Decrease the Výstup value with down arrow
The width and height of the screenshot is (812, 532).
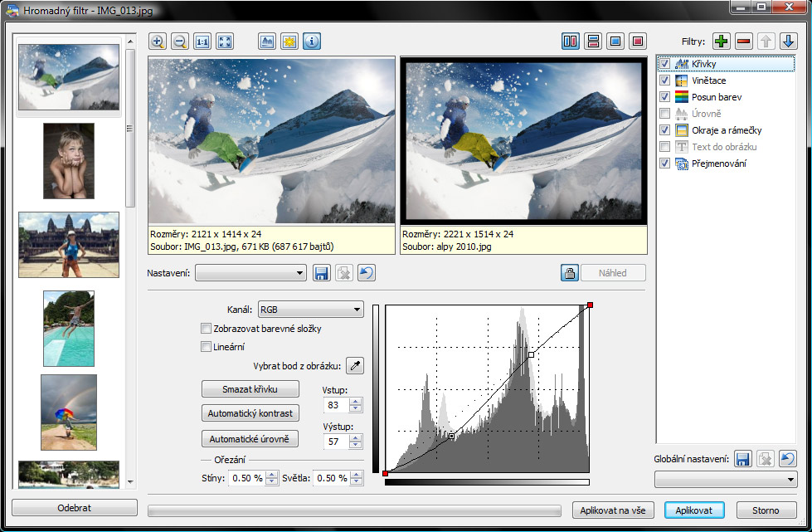tap(355, 445)
